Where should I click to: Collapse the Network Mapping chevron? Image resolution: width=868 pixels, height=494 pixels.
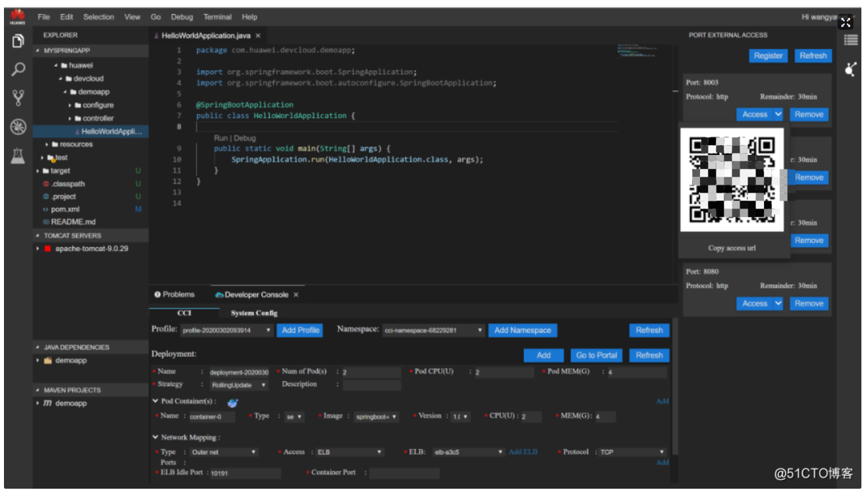pos(155,438)
